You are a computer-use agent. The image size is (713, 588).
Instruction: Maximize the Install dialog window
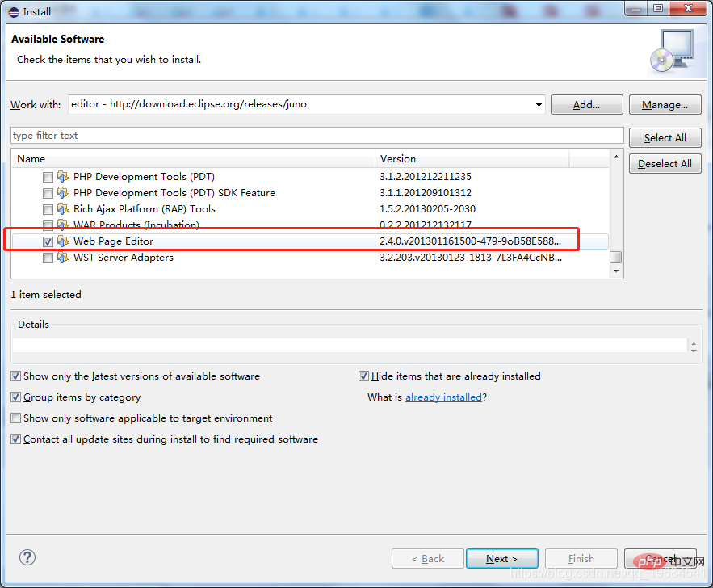pyautogui.click(x=658, y=8)
